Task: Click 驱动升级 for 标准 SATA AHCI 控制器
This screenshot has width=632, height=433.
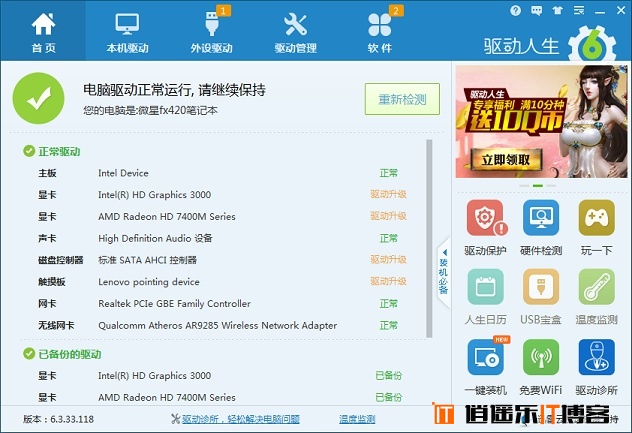Action: pos(388,260)
